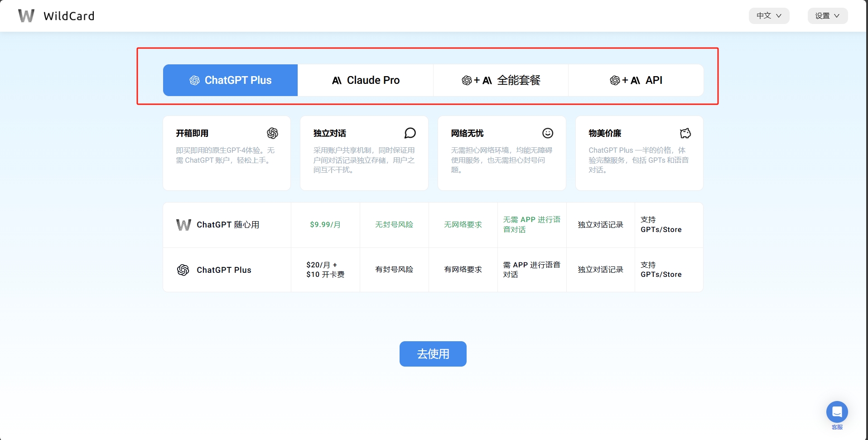Click the 物美价廉 card description text
868x440 pixels.
[638, 160]
